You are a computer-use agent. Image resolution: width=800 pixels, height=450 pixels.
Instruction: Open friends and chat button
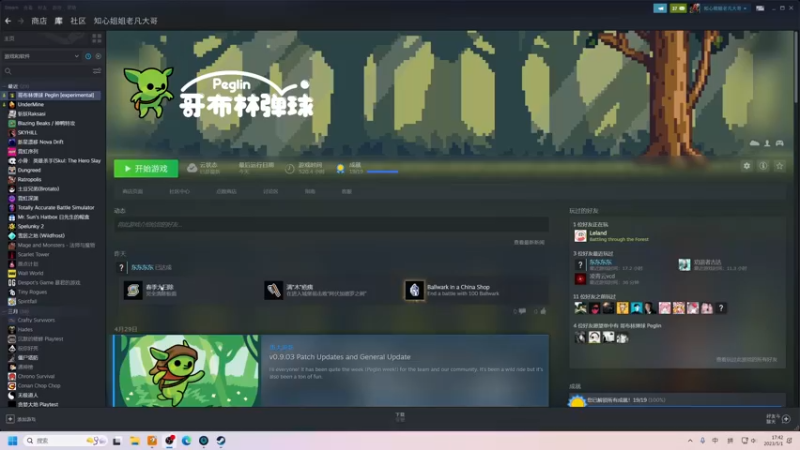pyautogui.click(x=778, y=419)
